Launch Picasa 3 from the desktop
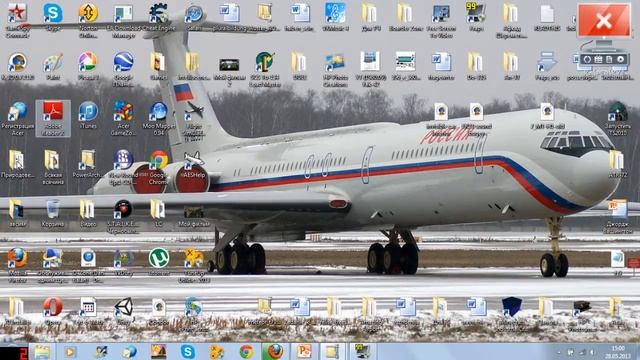This screenshot has height=360, width=640. point(88,65)
